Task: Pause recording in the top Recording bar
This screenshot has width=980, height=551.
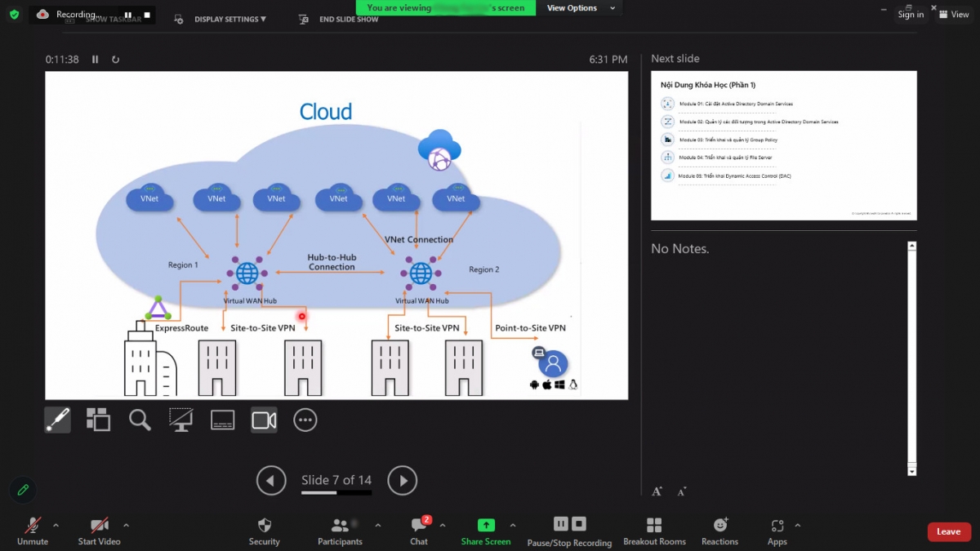Action: pyautogui.click(x=128, y=15)
